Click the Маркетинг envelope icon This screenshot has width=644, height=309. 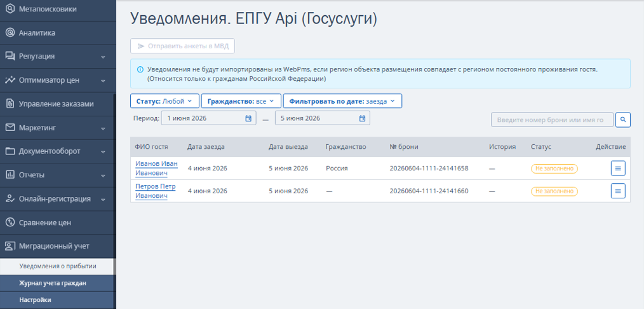(x=10, y=128)
